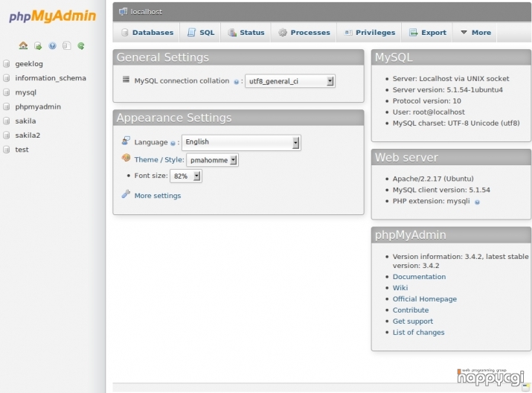Select the phpmyadmin database name

pos(38,106)
